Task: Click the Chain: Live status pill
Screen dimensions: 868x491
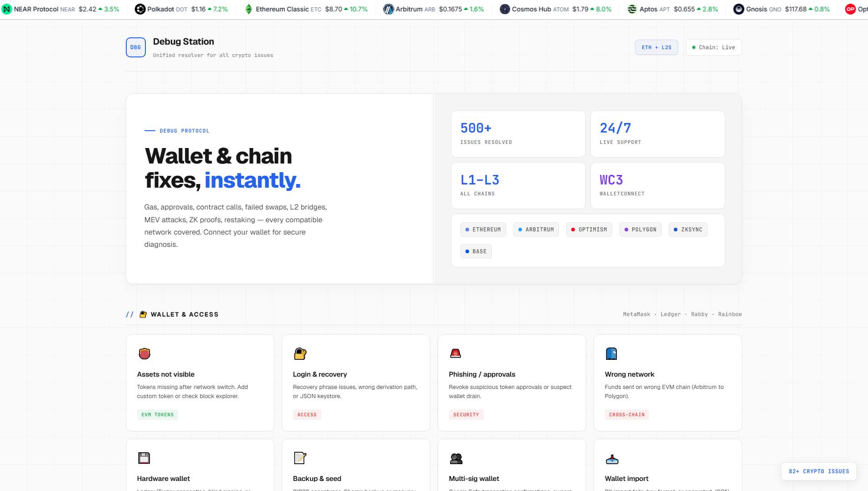Action: click(713, 47)
